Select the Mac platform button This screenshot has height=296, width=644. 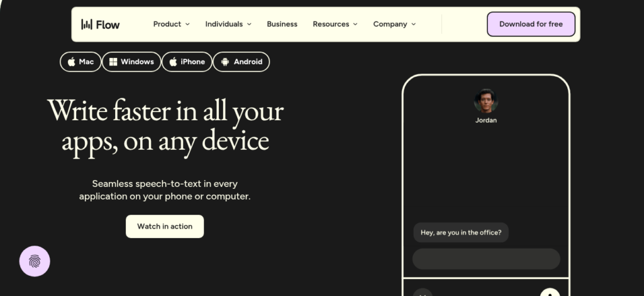click(x=80, y=62)
